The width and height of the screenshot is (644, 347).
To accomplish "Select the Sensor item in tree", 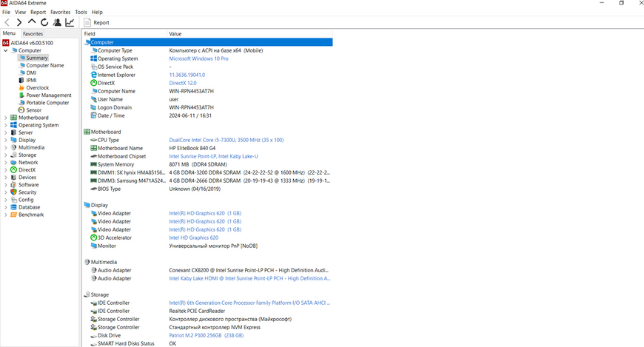I will click(33, 110).
